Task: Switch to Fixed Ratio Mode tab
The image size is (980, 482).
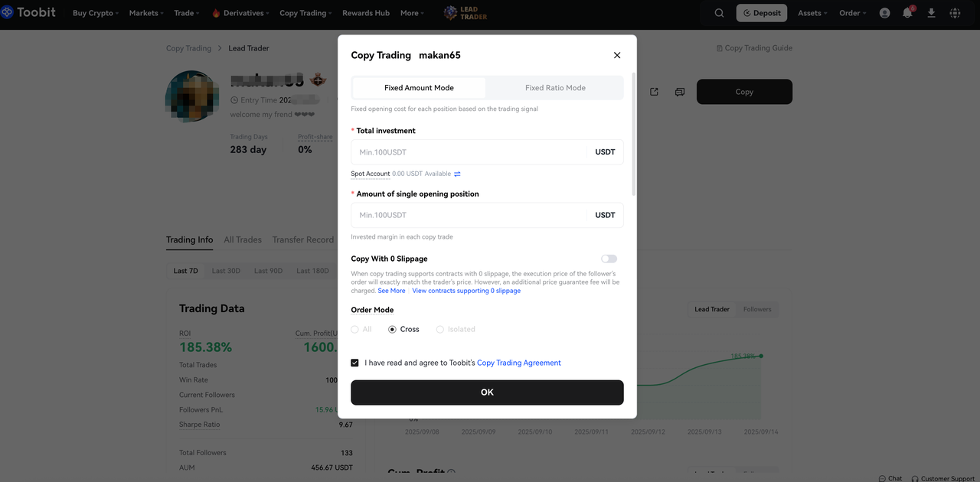Action: tap(555, 88)
